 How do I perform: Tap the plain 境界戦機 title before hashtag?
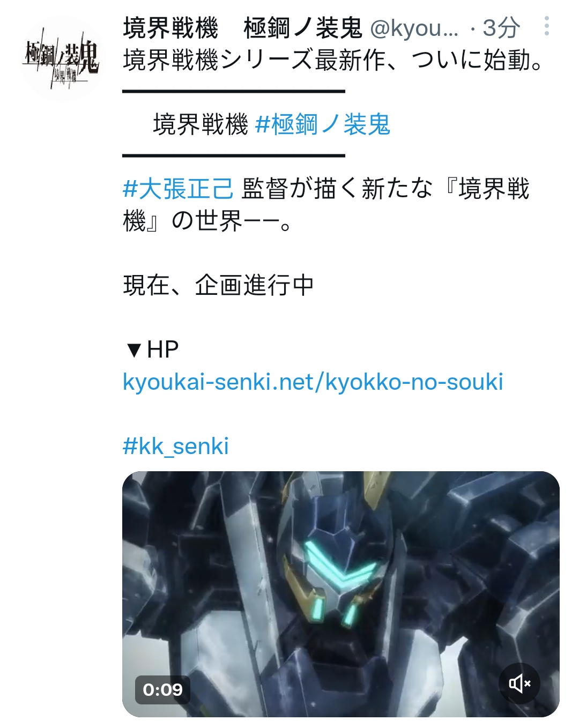(201, 124)
